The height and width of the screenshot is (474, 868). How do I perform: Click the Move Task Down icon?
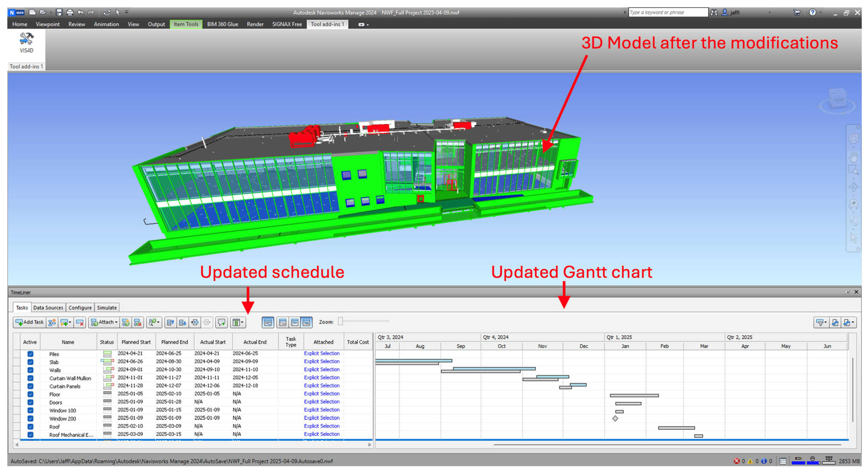[x=183, y=322]
